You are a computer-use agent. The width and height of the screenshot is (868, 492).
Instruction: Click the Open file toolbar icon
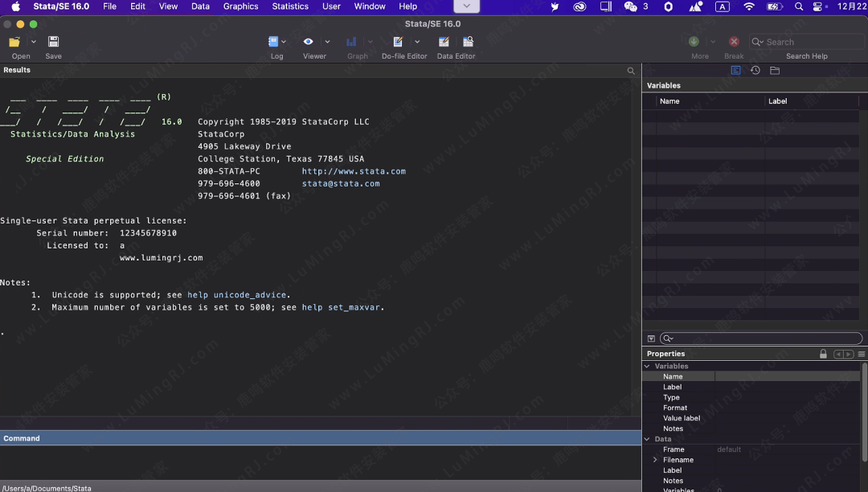pos(14,42)
